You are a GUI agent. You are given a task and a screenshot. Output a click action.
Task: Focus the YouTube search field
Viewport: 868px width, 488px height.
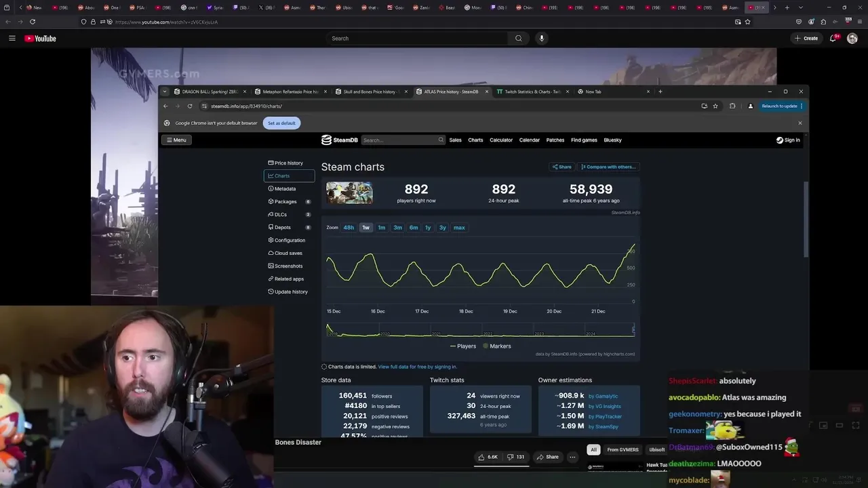417,39
